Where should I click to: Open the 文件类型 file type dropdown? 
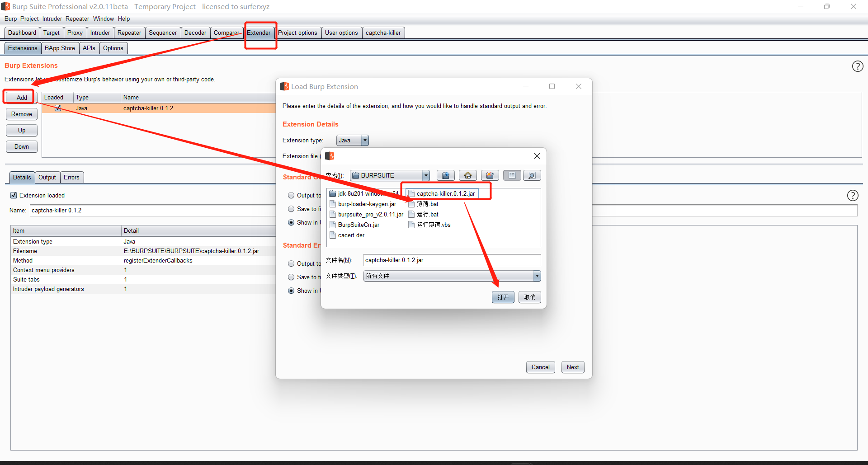click(452, 276)
